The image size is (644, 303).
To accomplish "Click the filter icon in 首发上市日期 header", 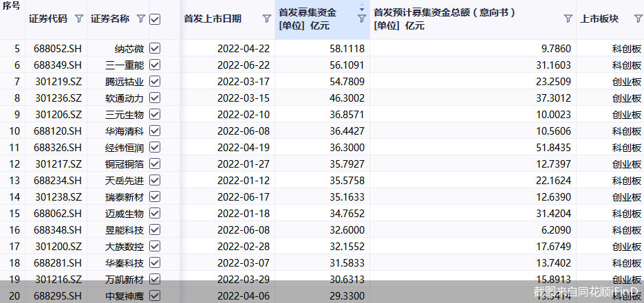I will (267, 19).
